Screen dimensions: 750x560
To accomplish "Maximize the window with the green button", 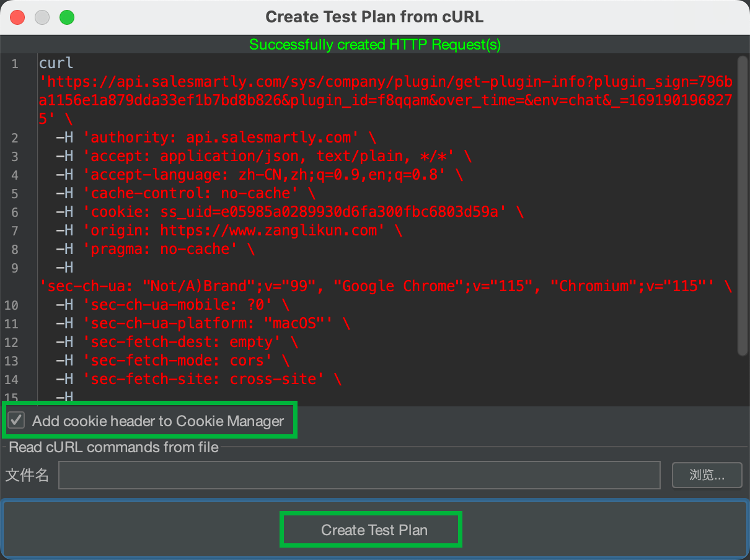I will [x=67, y=17].
